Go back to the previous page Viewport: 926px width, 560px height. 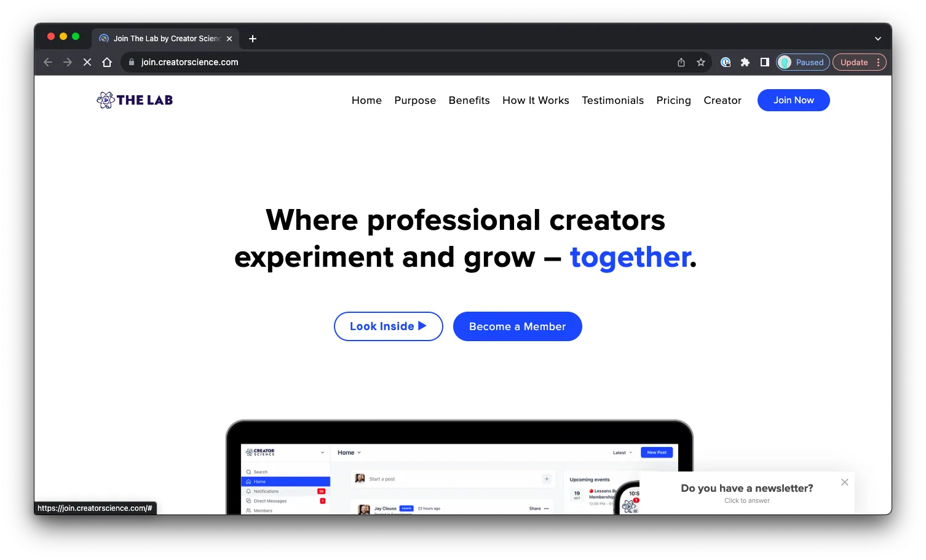[48, 62]
